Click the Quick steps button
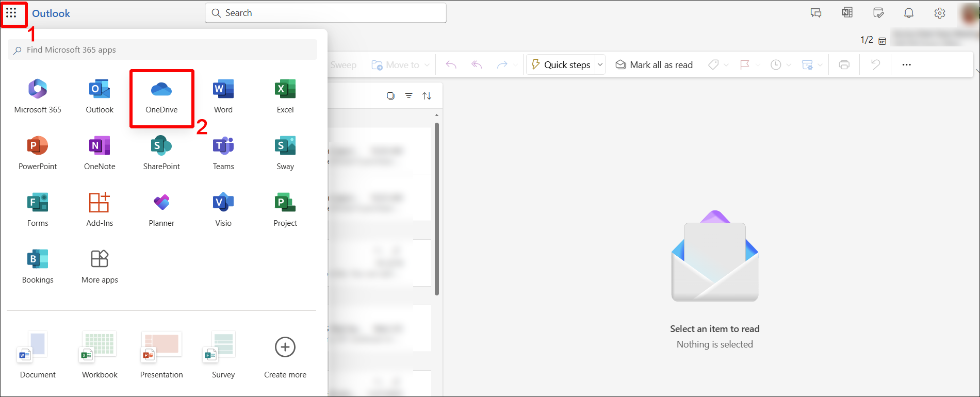 tap(561, 64)
